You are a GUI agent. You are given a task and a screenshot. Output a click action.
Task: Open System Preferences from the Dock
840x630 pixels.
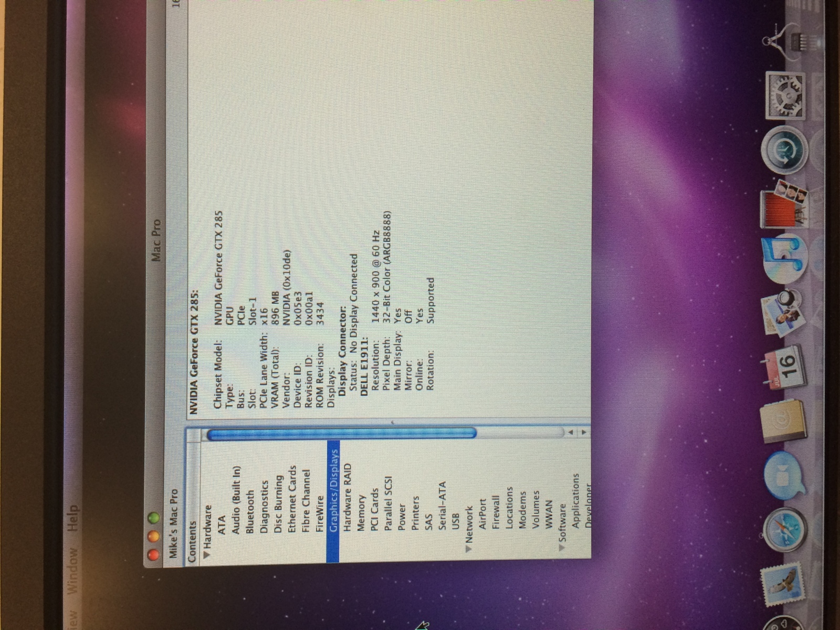(785, 96)
